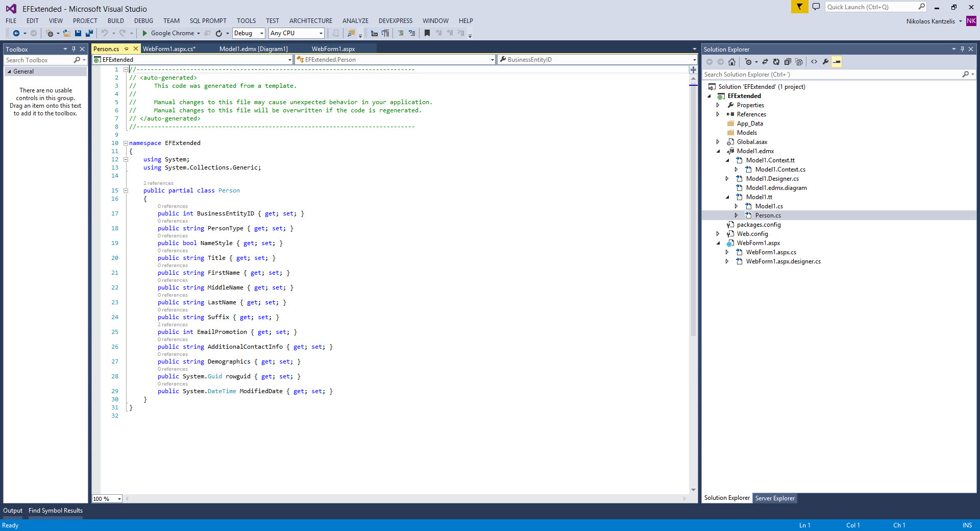The height and width of the screenshot is (531, 980).
Task: Click Sync with Active Document icon
Action: (x=765, y=62)
